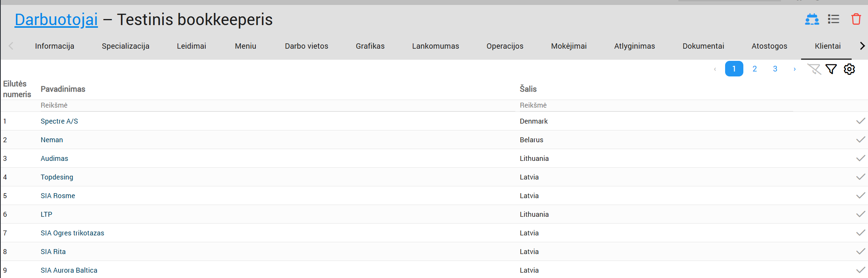This screenshot has height=278, width=868.
Task: Click the Pavadinimas filter value field
Action: 277,105
